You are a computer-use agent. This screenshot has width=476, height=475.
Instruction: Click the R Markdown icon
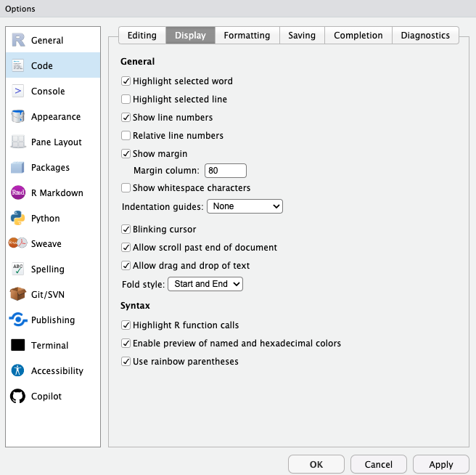(18, 192)
